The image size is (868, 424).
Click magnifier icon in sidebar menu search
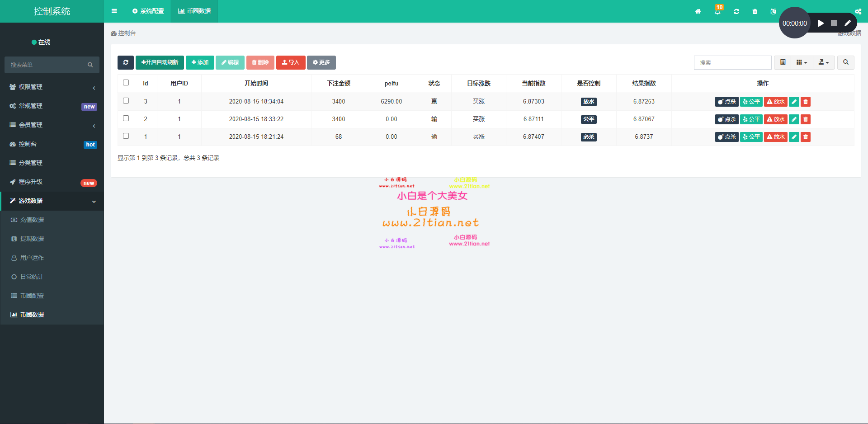[90, 65]
